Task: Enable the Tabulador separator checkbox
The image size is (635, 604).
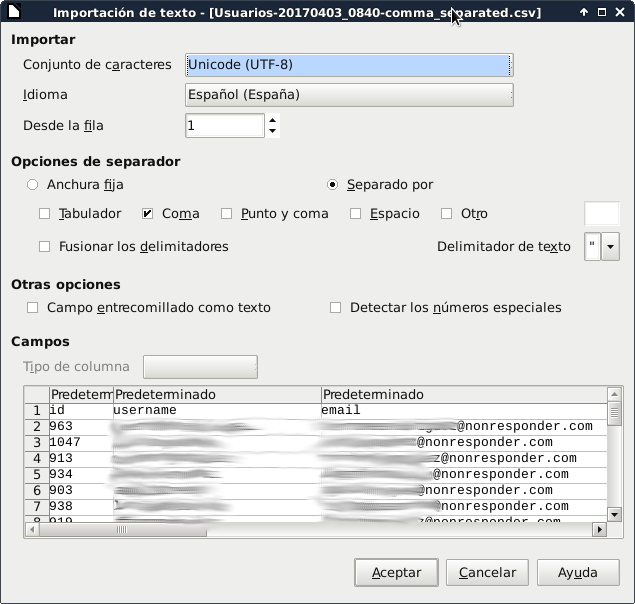Action: click(x=44, y=214)
